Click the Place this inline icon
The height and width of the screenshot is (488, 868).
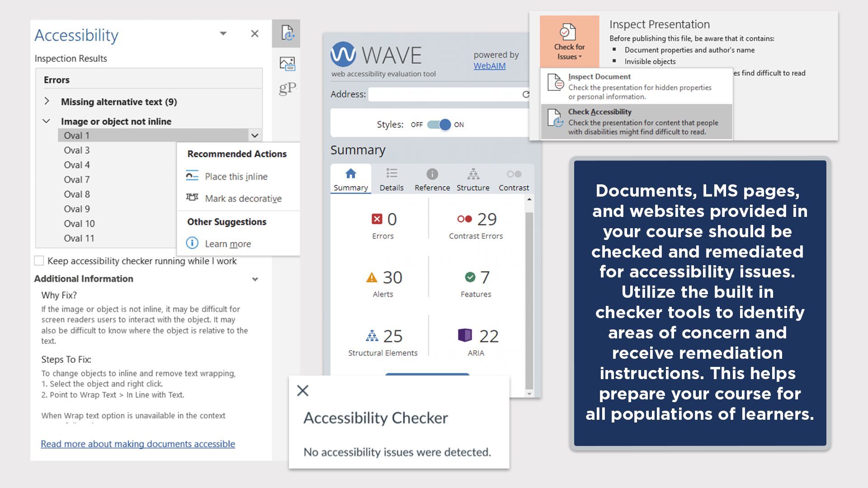click(x=192, y=176)
